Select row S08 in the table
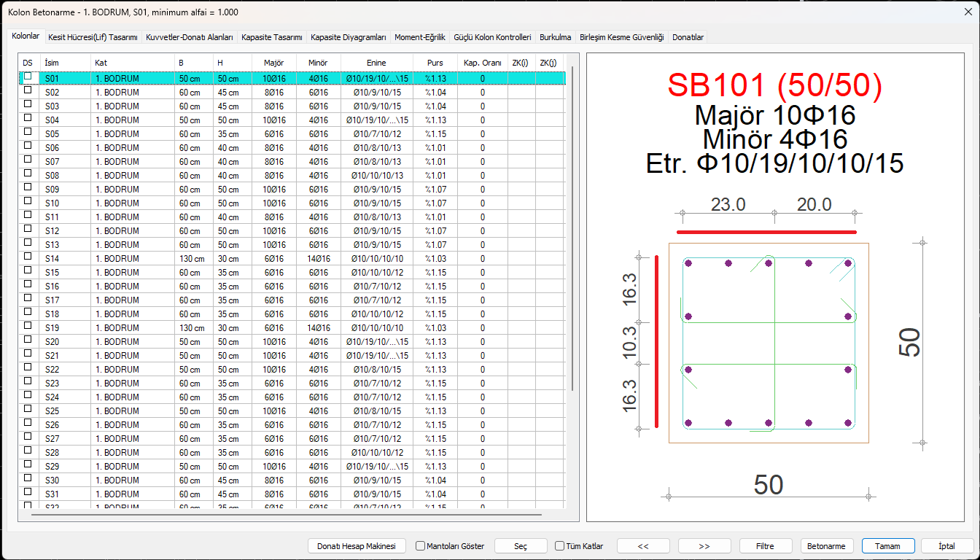Viewport: 980px width, 560px height. coord(292,175)
